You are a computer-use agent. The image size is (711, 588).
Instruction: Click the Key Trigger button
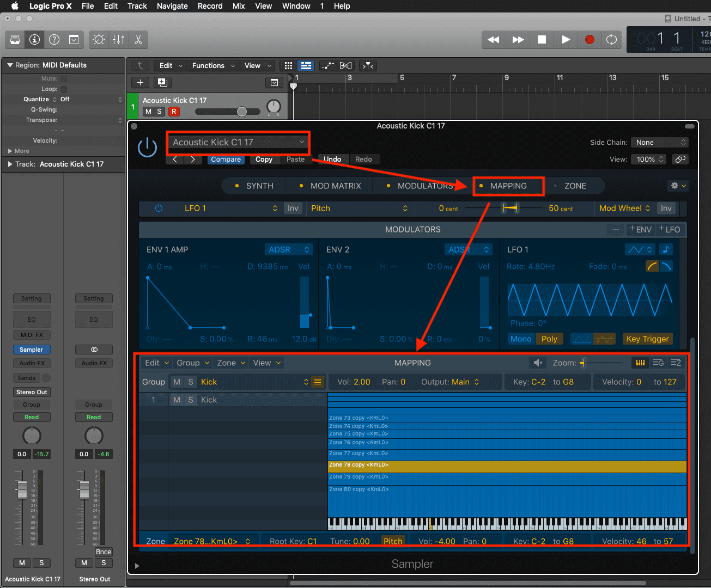coord(647,339)
